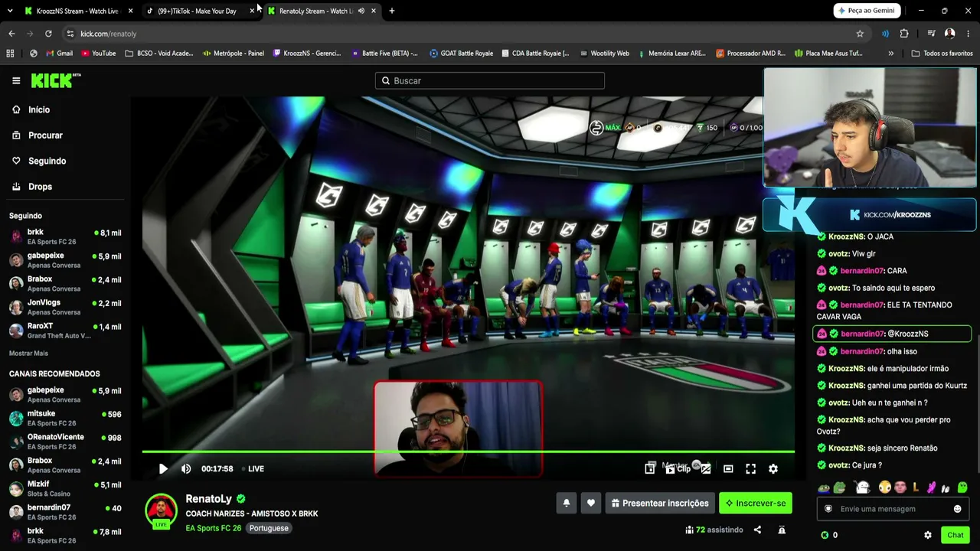This screenshot has height=551, width=980.
Task: Open the Google apps grid in bookmarks bar
Action: [10, 54]
